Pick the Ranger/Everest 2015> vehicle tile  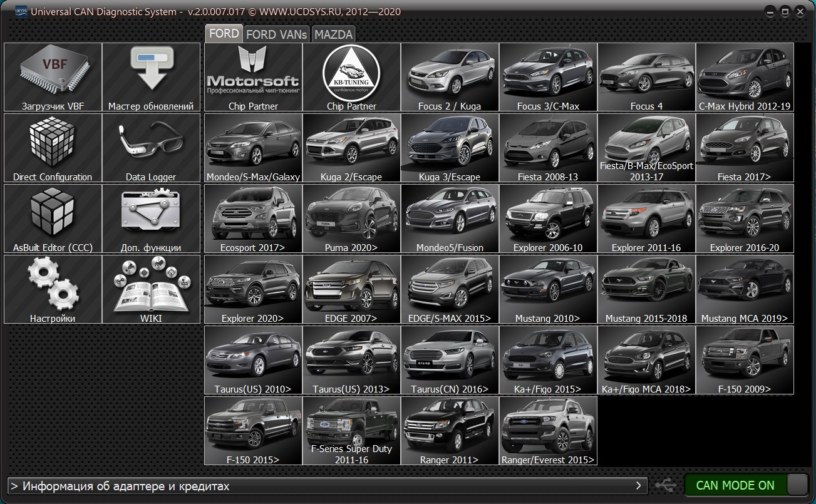(x=548, y=431)
